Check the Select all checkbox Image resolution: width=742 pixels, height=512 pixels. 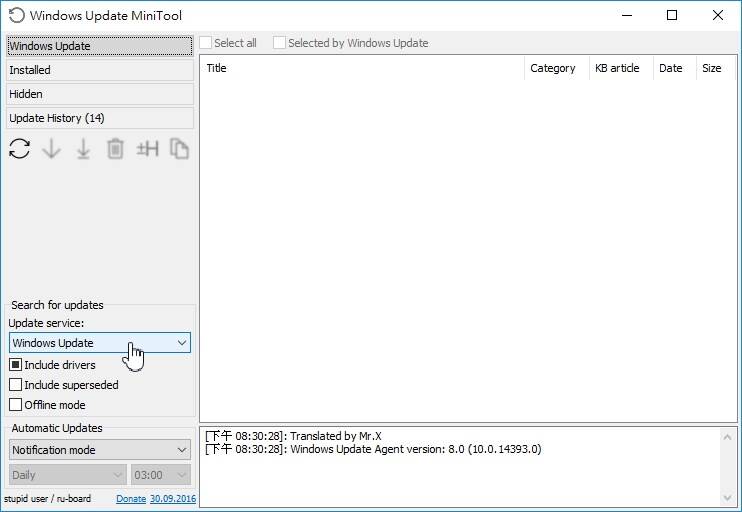coord(205,43)
